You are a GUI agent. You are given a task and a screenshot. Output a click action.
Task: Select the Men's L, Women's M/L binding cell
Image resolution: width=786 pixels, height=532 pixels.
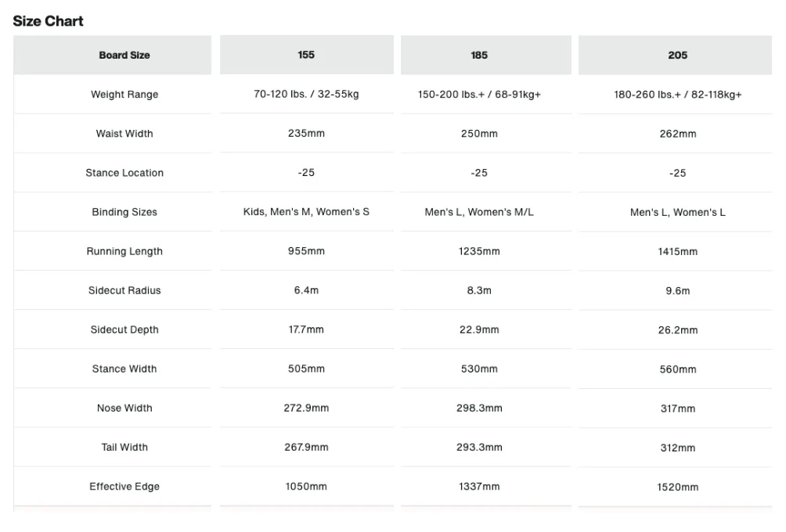479,212
